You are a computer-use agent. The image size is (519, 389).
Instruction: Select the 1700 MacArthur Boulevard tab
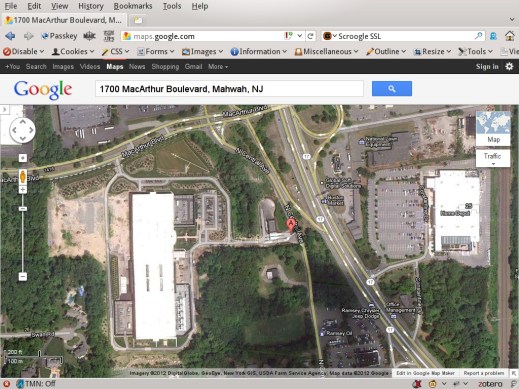coord(64,20)
